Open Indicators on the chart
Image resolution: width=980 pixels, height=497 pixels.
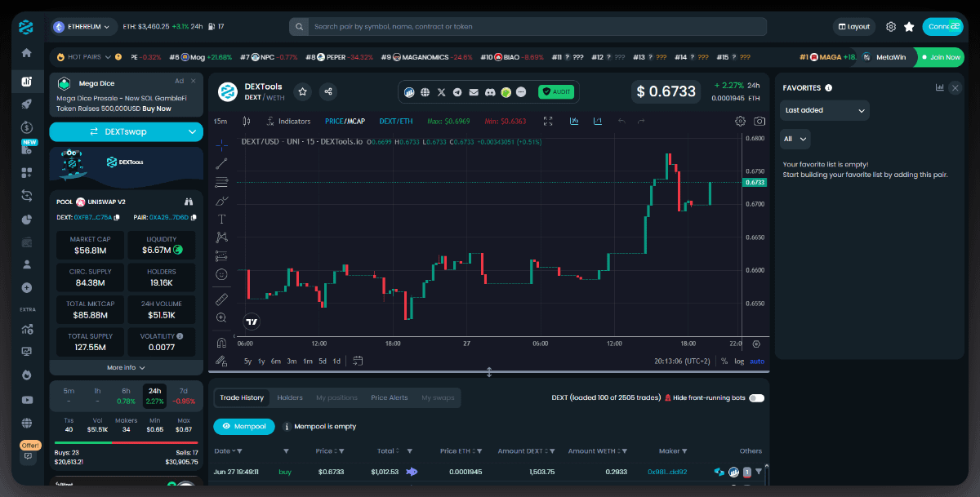point(288,121)
